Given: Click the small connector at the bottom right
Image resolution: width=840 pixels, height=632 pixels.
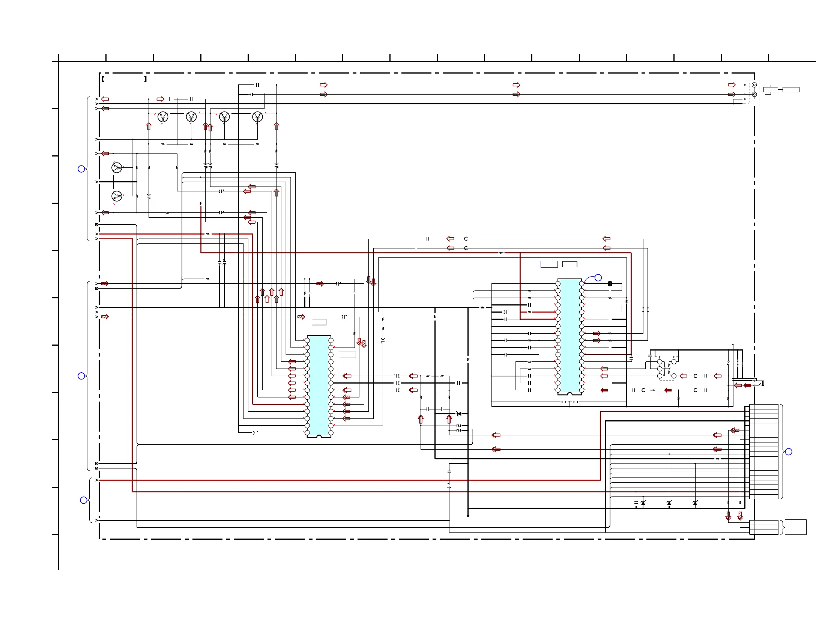Looking at the screenshot, I should 764,527.
